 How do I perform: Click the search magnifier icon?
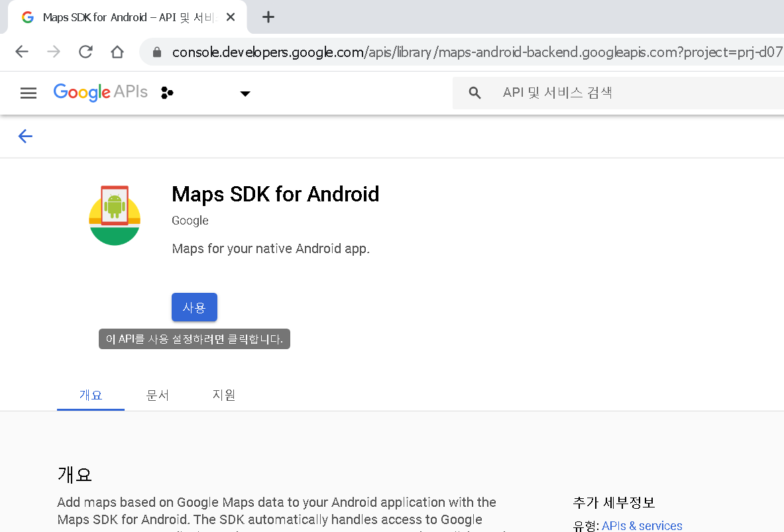(475, 93)
